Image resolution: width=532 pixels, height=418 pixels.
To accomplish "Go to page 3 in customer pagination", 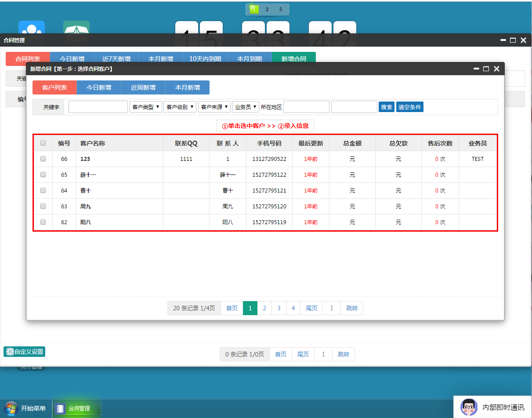I will coord(279,308).
